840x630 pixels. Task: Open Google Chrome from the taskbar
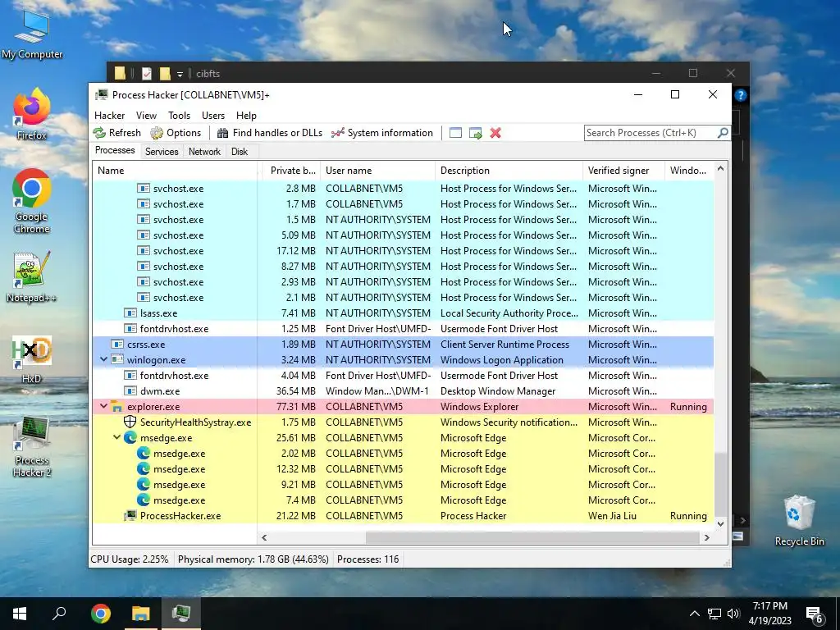(101, 614)
